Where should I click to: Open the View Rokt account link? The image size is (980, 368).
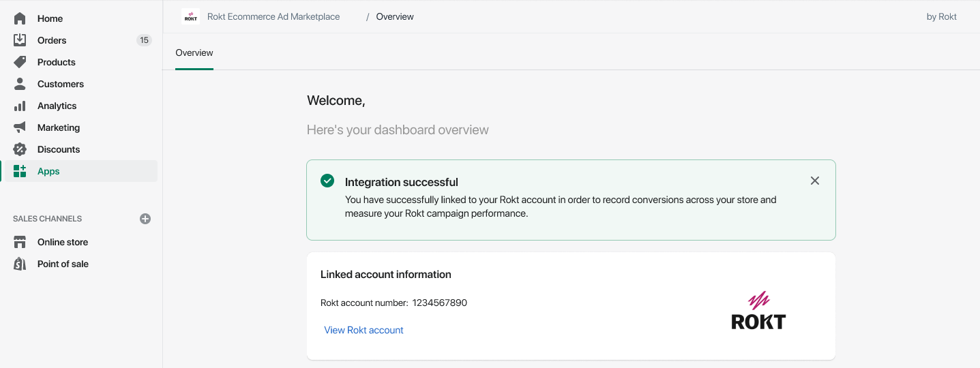363,330
